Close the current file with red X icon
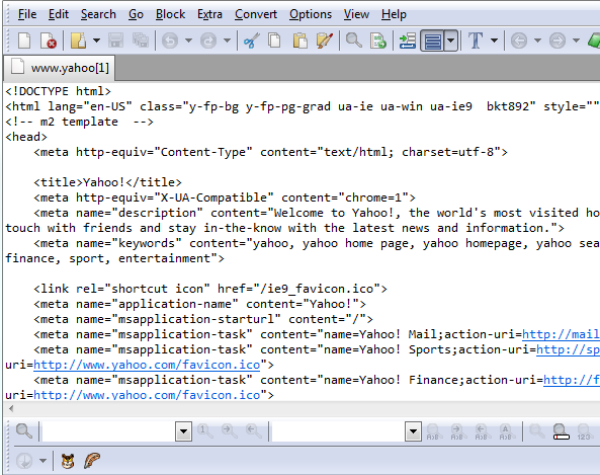Image resolution: width=600 pixels, height=475 pixels. point(48,41)
